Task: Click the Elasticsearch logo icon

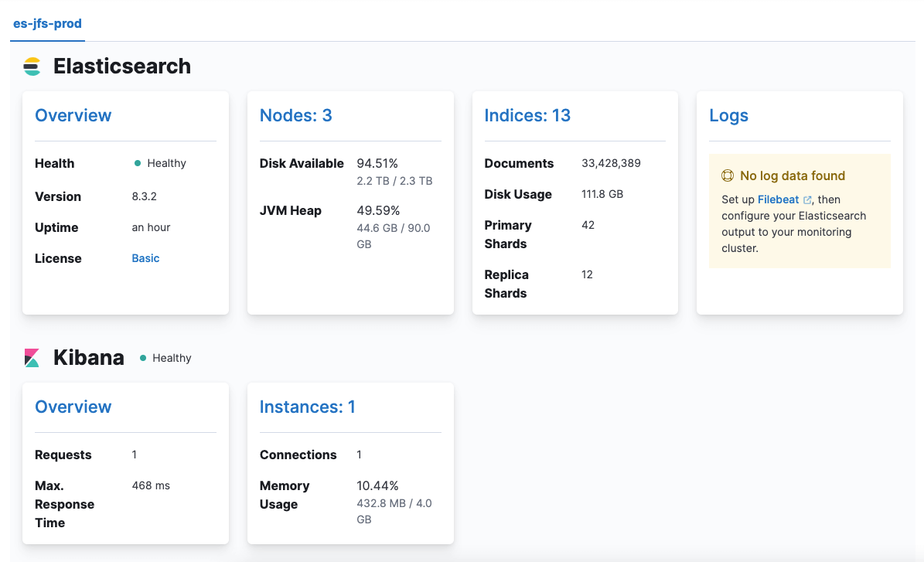Action: (32, 66)
